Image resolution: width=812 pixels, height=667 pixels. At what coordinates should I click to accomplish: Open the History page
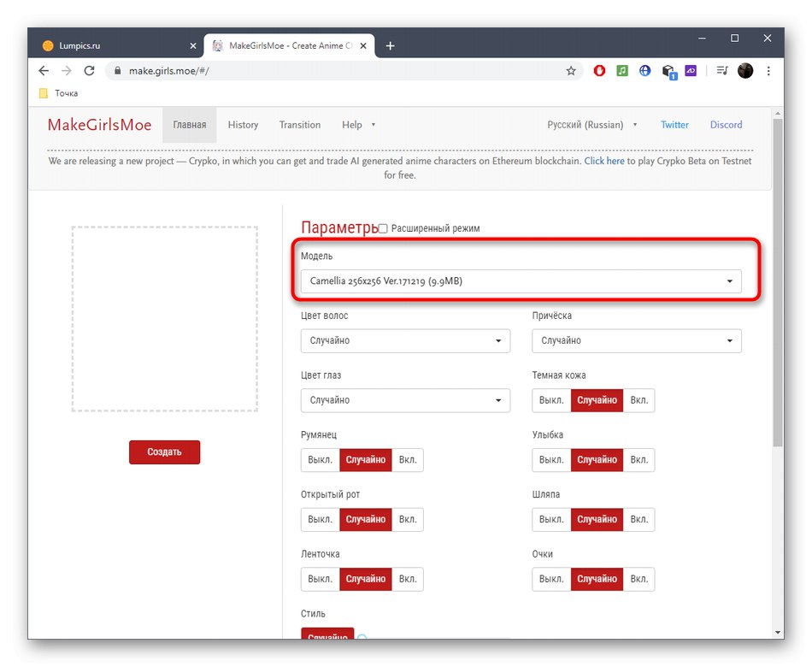click(243, 125)
